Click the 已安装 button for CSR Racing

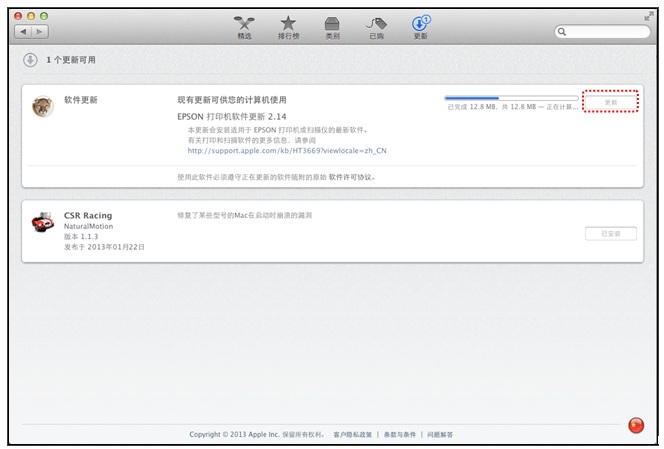tap(611, 234)
